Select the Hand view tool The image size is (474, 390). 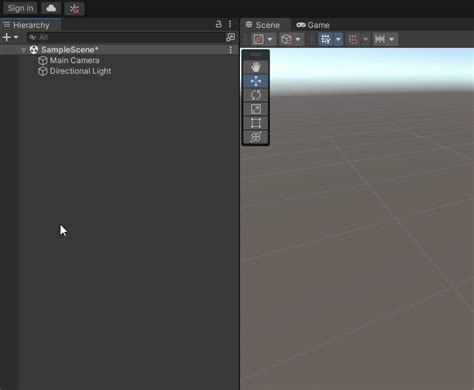pyautogui.click(x=256, y=67)
